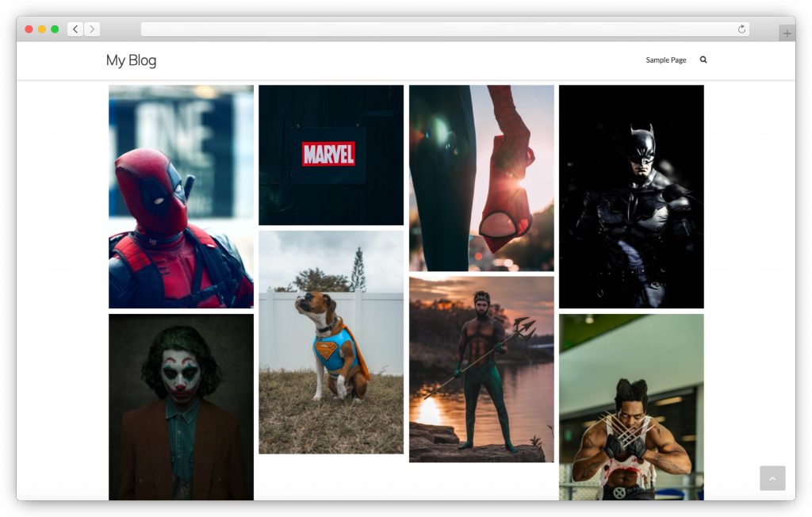The width and height of the screenshot is (812, 517).
Task: Reload the page with the refresh icon
Action: pos(741,29)
